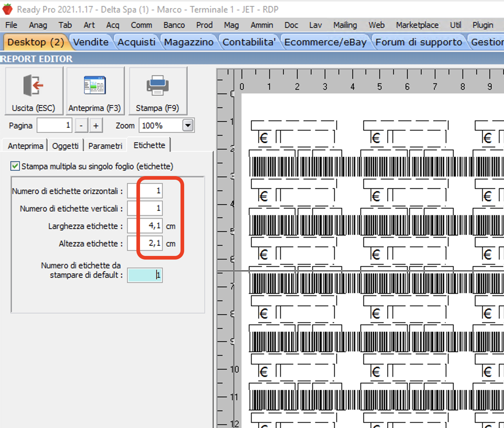The width and height of the screenshot is (504, 428).
Task: Open the Util menu
Action: tap(455, 25)
